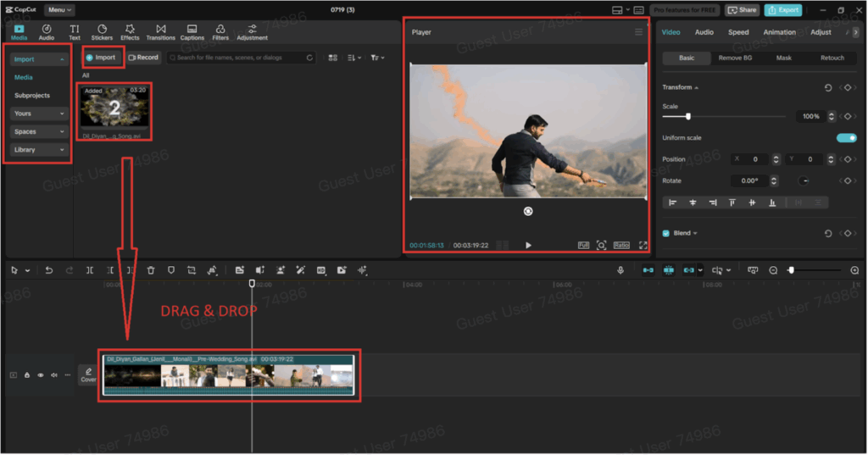Click the zoom out timeline magnifier
Screen dimensions: 868x455
773,270
